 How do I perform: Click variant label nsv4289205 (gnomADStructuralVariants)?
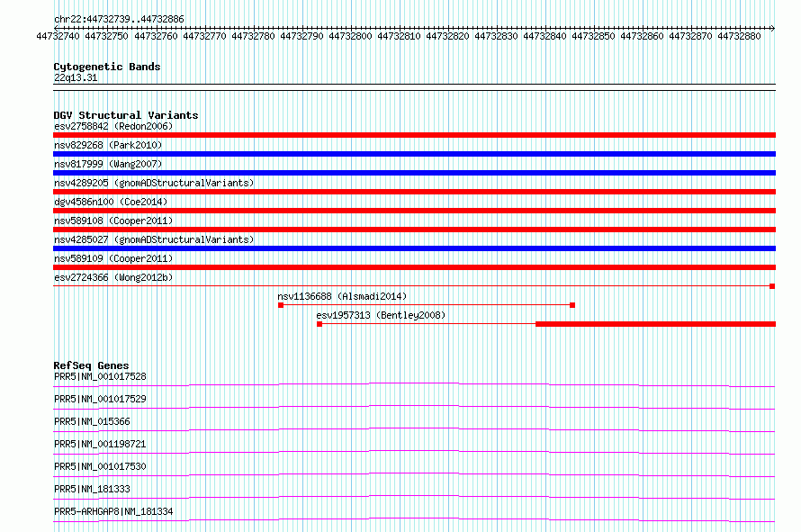tap(154, 183)
